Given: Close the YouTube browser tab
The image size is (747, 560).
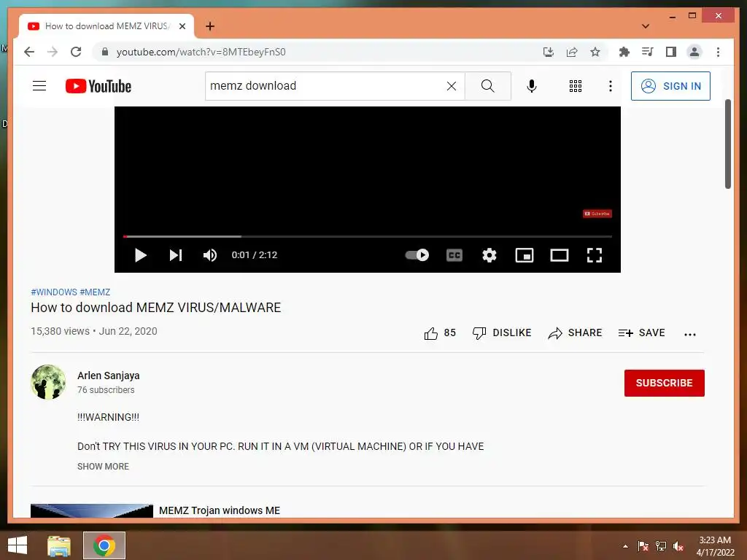Looking at the screenshot, I should coord(182,26).
